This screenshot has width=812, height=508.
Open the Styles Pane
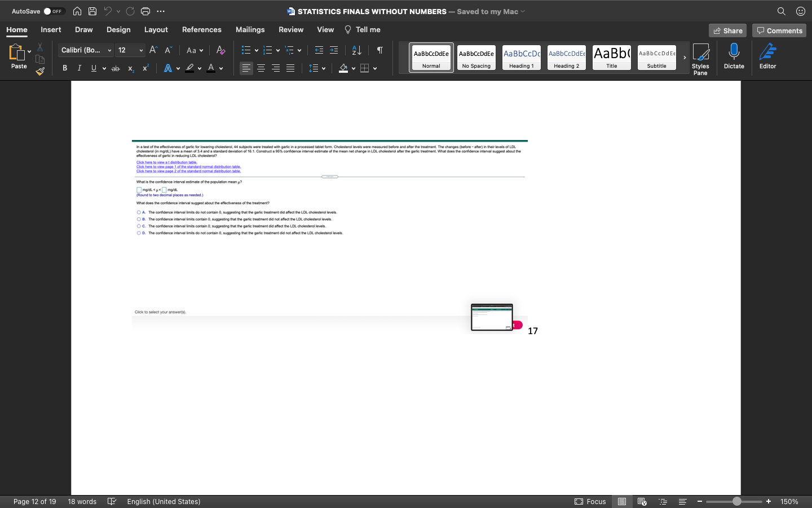[x=700, y=59]
